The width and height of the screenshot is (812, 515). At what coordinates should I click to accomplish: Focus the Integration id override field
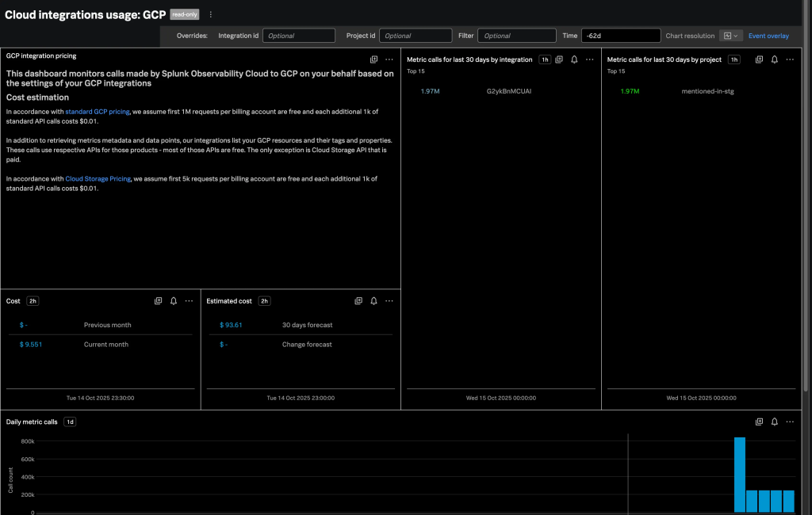click(x=299, y=36)
